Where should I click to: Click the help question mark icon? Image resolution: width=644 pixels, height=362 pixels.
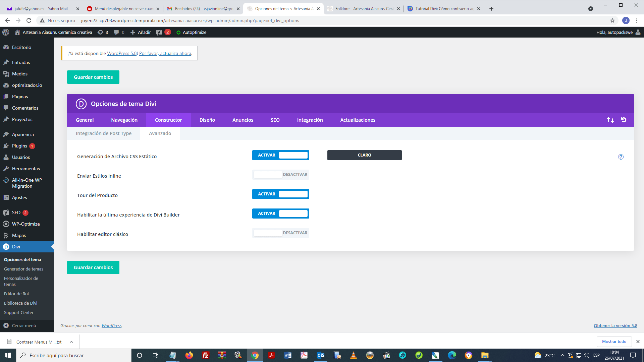coord(621,157)
